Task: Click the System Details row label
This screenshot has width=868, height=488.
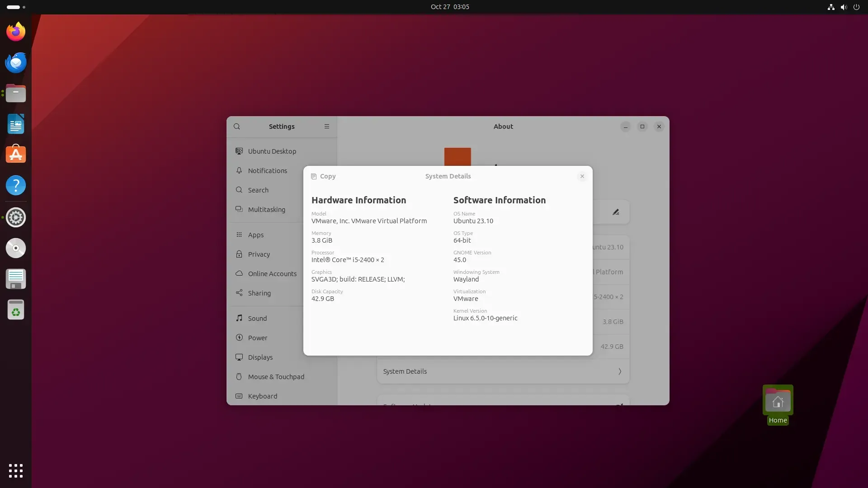Action: (405, 371)
